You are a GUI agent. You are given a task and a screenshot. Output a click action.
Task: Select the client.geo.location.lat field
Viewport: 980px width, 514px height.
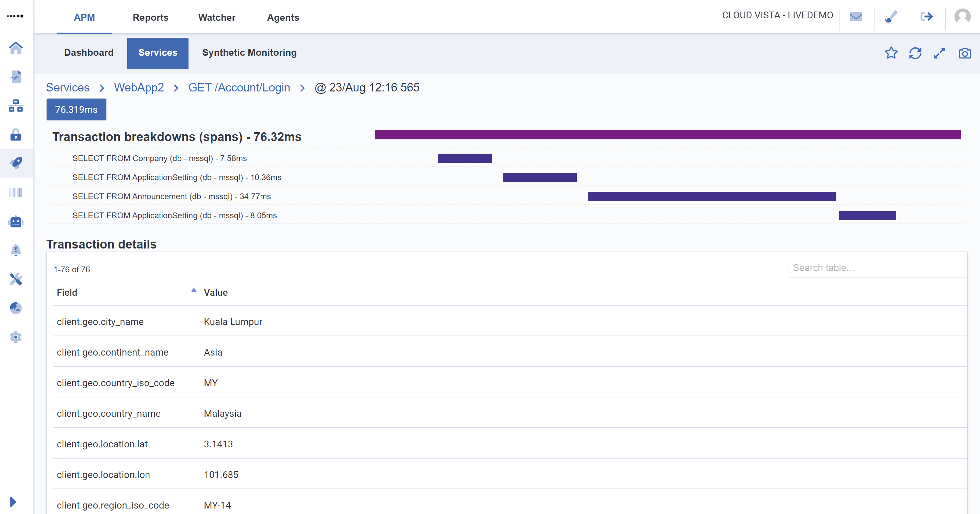102,444
